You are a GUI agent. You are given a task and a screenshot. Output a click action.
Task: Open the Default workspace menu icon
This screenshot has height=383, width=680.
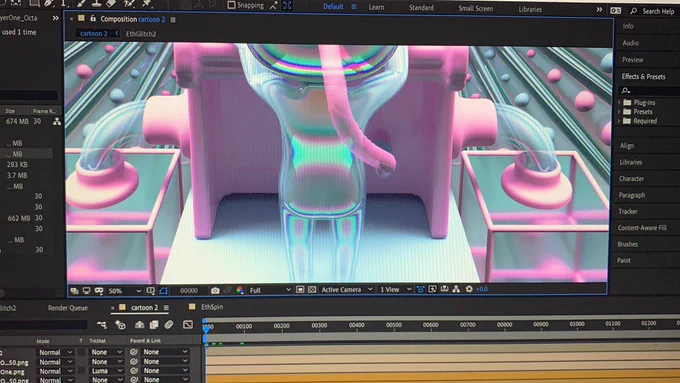(354, 7)
